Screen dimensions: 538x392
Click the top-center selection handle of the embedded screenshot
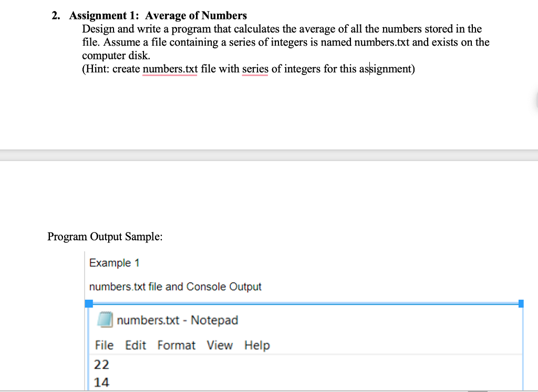point(304,303)
